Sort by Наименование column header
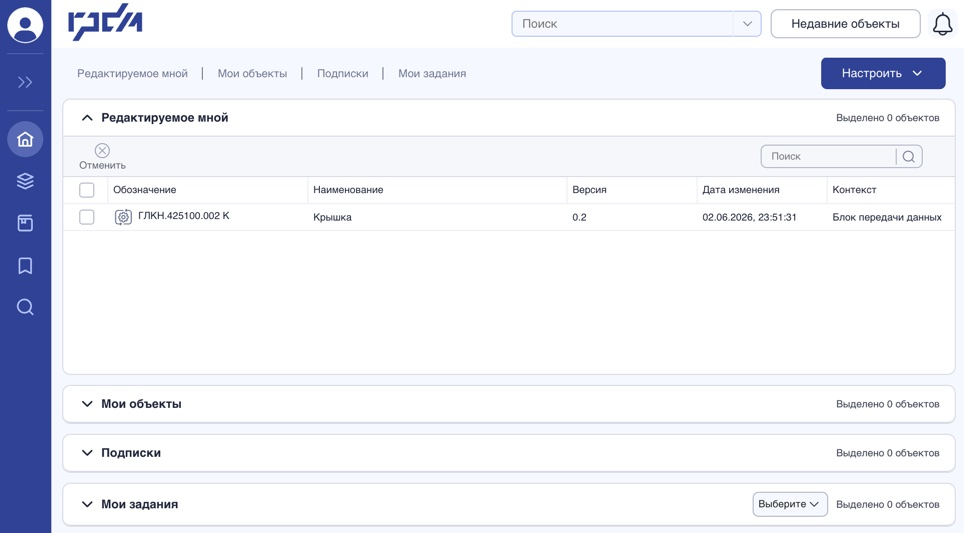This screenshot has width=964, height=533. (348, 190)
